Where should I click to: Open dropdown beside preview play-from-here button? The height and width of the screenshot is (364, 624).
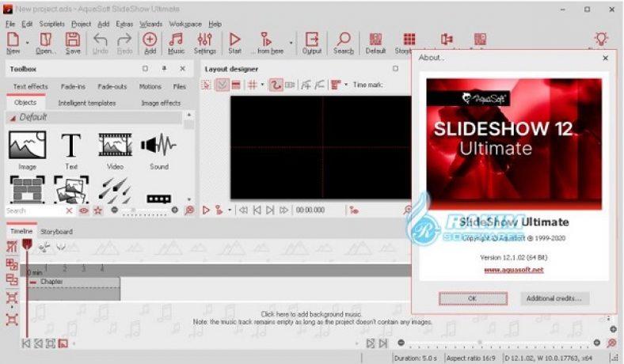pos(230,210)
